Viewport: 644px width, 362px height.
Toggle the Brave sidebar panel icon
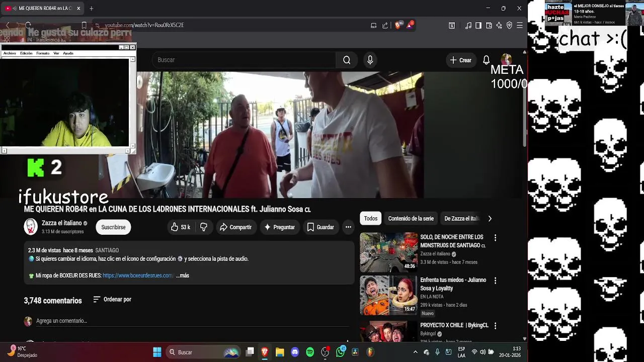[x=478, y=25]
